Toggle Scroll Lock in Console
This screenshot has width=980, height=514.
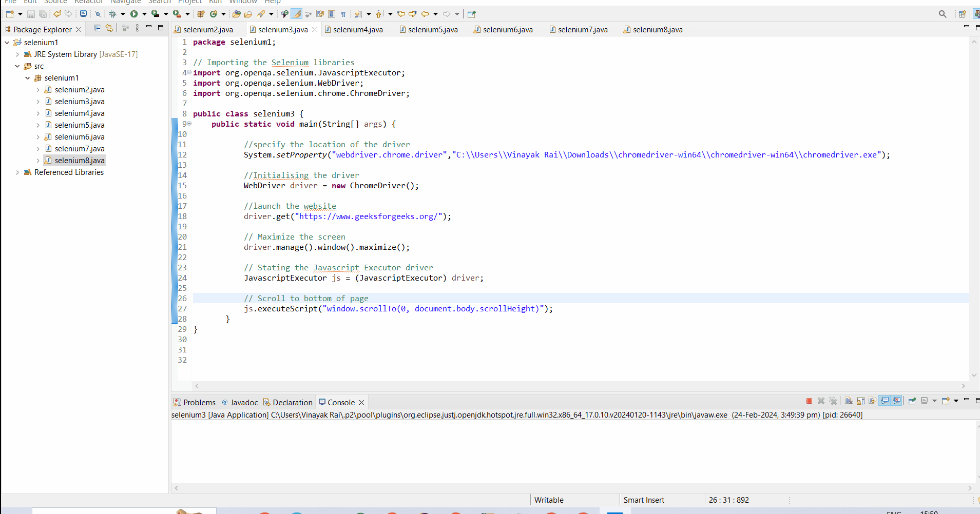[860, 401]
